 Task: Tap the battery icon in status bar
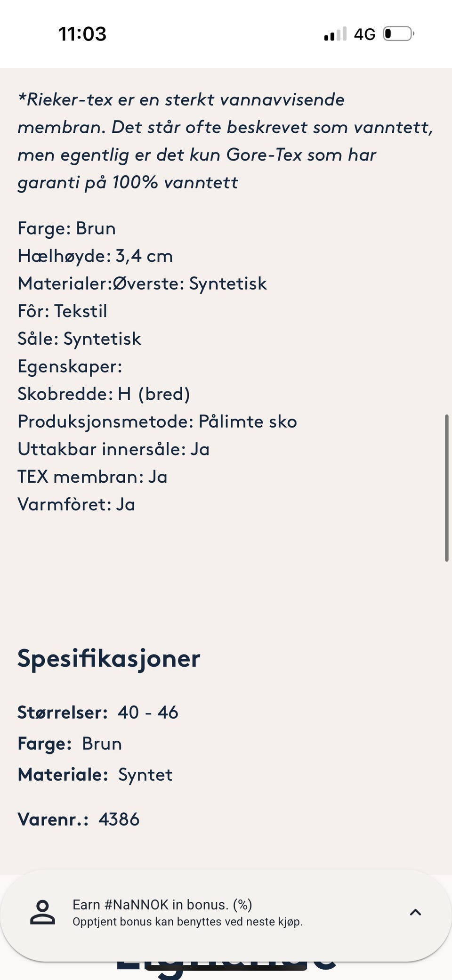tap(398, 34)
